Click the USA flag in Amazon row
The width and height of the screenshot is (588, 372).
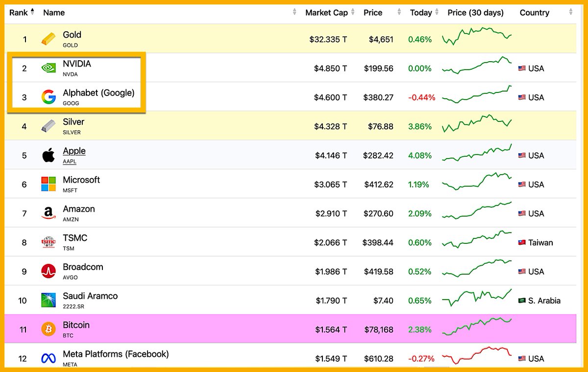[522, 213]
